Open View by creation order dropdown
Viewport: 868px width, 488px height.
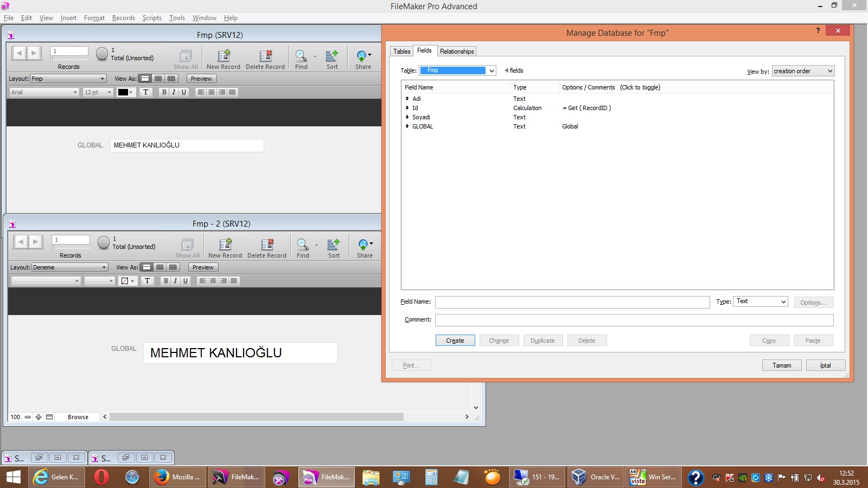pos(803,71)
